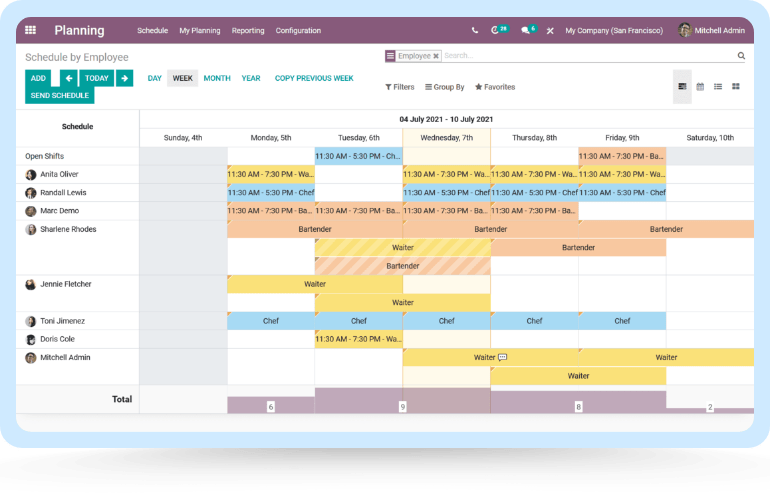
Task: Select the Year scale view
Action: [251, 78]
